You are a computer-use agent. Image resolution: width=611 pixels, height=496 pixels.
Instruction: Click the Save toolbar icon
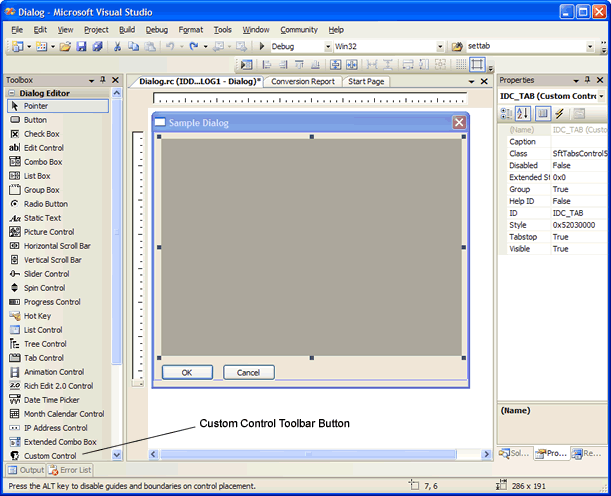[x=81, y=47]
